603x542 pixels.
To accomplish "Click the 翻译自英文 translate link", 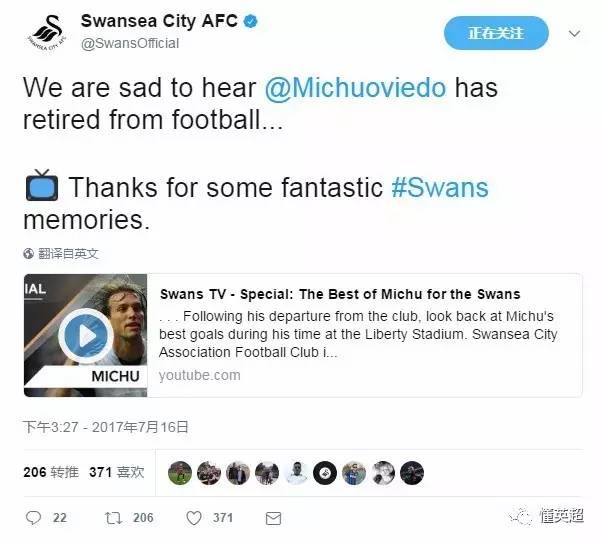I will click(68, 253).
